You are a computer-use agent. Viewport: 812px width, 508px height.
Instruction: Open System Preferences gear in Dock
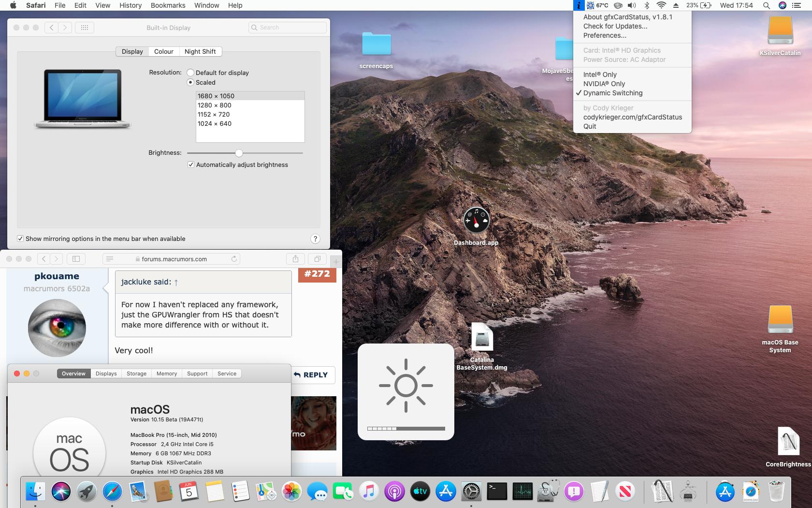(x=471, y=492)
